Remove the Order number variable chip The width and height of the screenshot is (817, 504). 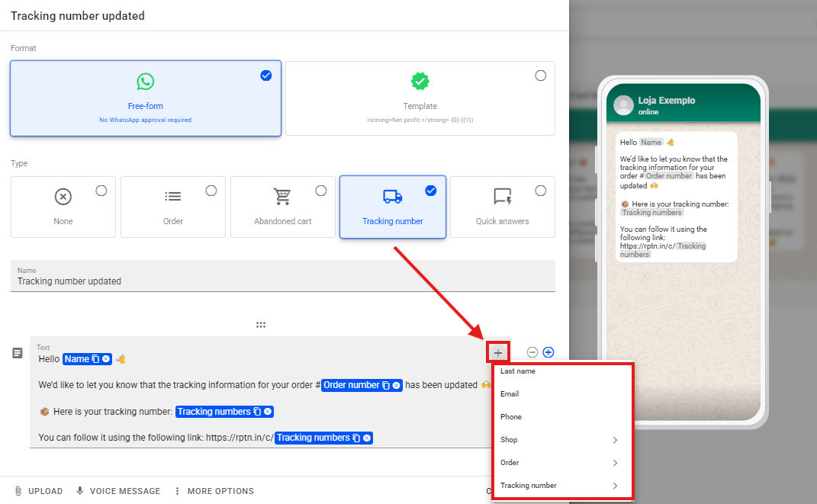(x=396, y=386)
